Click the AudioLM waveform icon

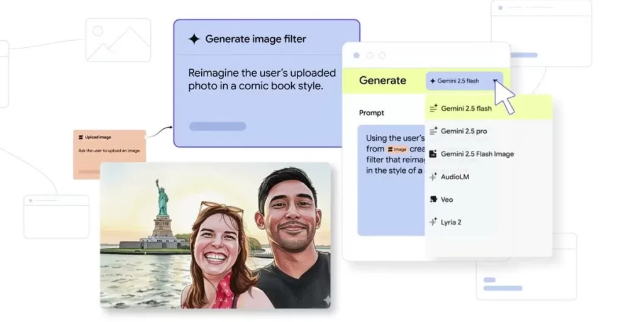433,177
